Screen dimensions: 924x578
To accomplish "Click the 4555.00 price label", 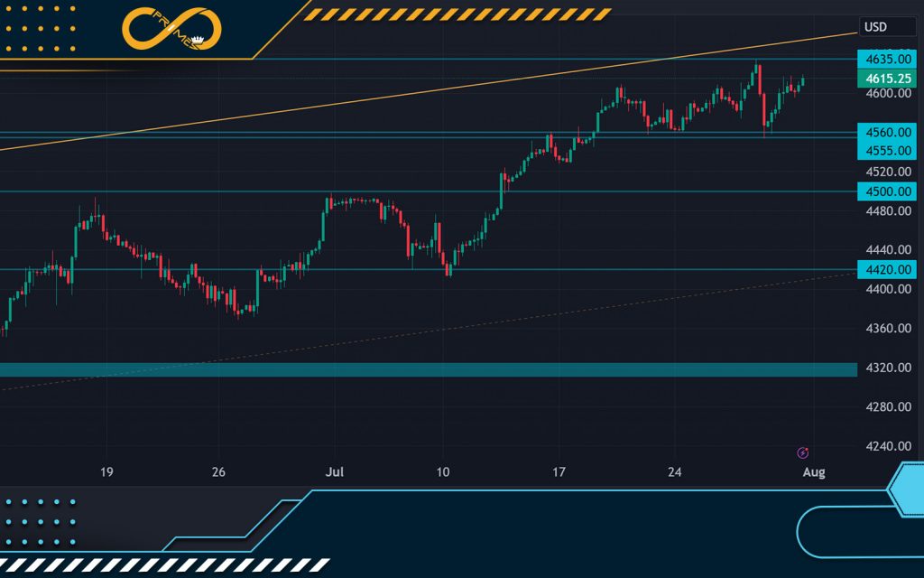I will point(885,151).
